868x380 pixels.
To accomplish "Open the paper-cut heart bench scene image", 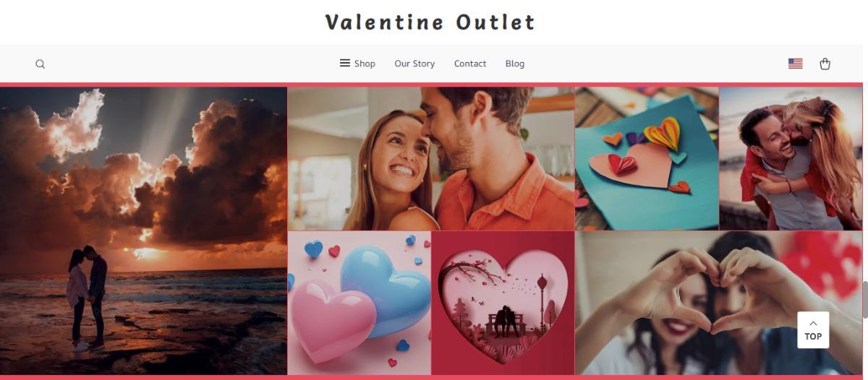I will pyautogui.click(x=503, y=303).
